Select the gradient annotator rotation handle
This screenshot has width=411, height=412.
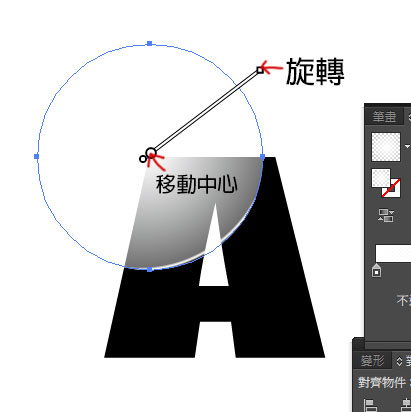[260, 70]
